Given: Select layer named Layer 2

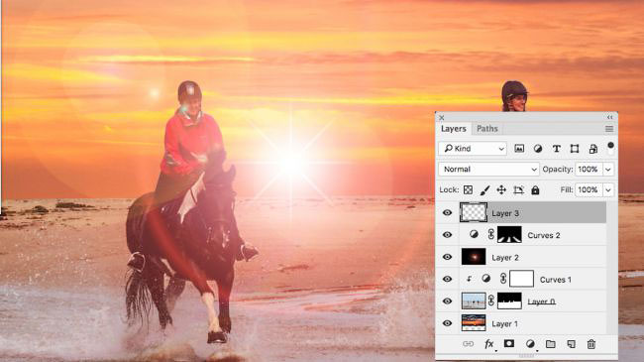Looking at the screenshot, I should point(505,258).
